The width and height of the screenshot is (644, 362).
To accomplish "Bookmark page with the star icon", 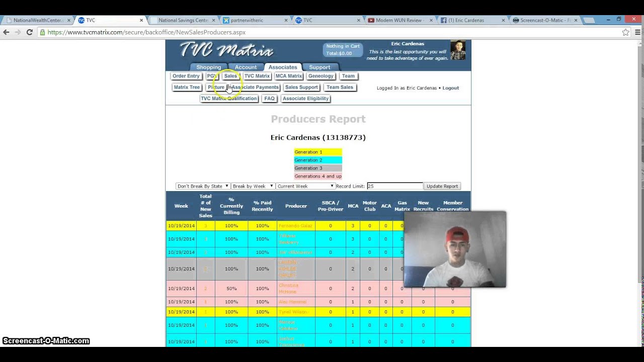I will tap(625, 32).
